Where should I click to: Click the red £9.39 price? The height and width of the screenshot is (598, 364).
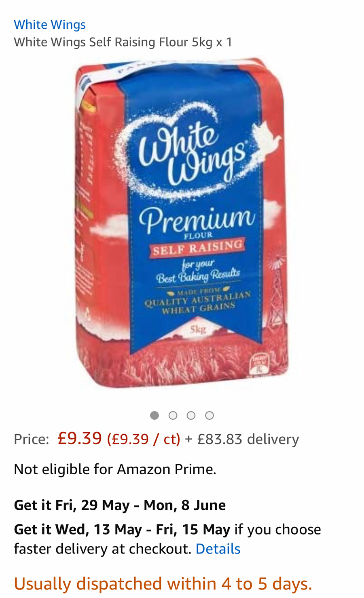[80, 438]
